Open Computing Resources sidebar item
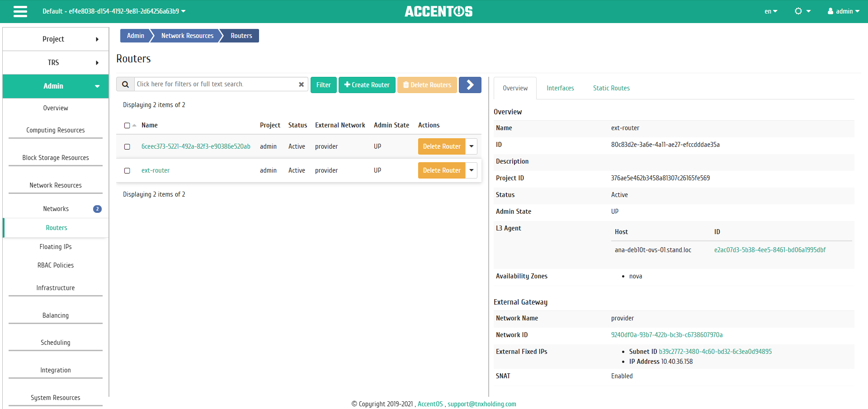 (x=56, y=130)
